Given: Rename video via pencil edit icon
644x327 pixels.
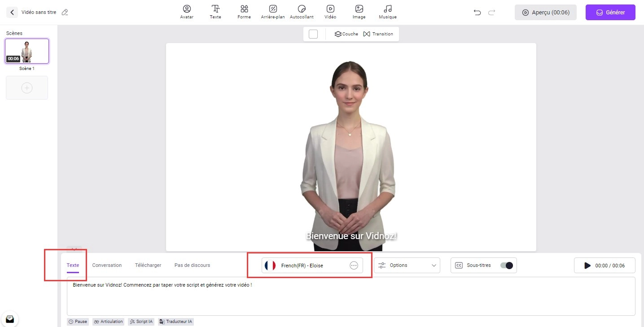Looking at the screenshot, I should click(65, 13).
